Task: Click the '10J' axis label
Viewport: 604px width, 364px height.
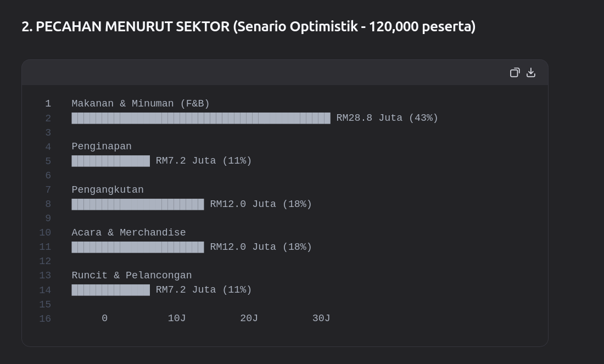Action: click(177, 318)
